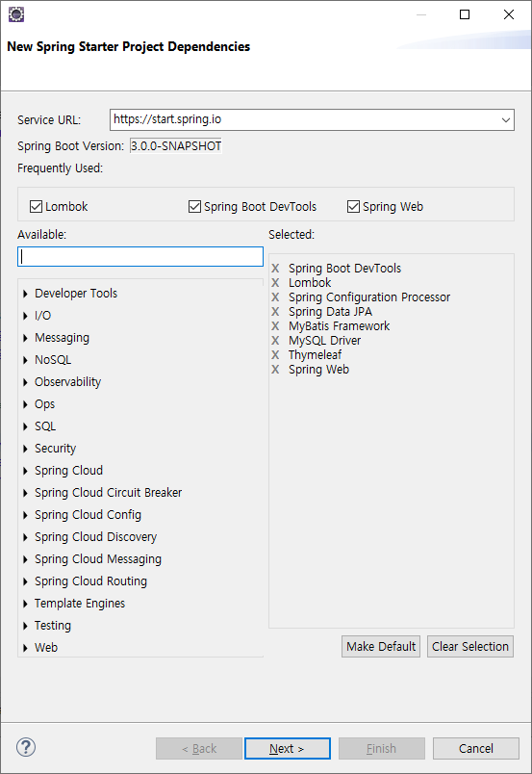Remove Spring Configuration Processor via X icon
Screen dimensions: 532x774
275,297
